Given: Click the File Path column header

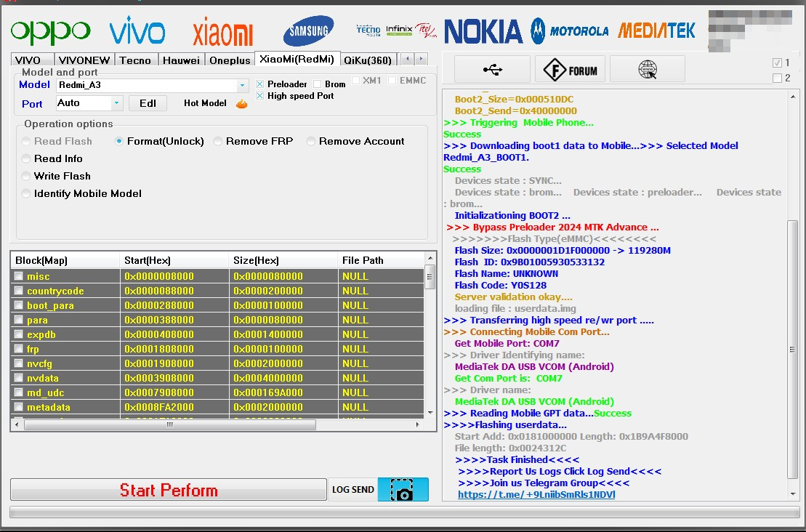Looking at the screenshot, I should pyautogui.click(x=380, y=260).
